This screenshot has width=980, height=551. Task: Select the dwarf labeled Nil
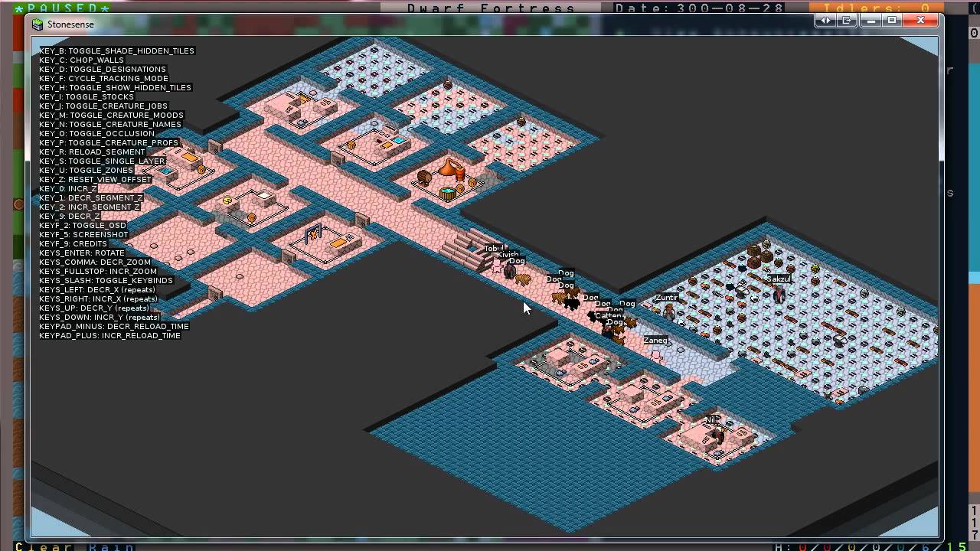pos(717,434)
